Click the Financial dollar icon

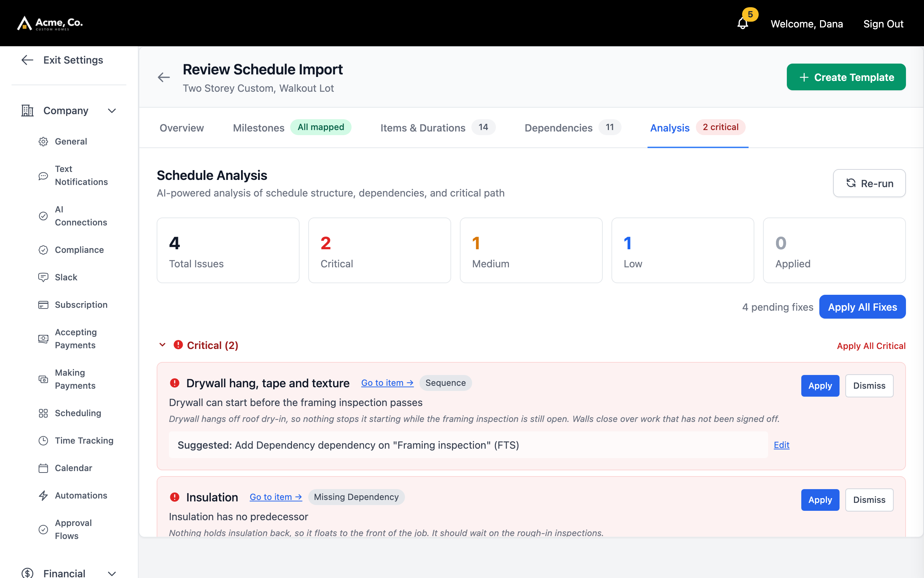click(x=27, y=573)
